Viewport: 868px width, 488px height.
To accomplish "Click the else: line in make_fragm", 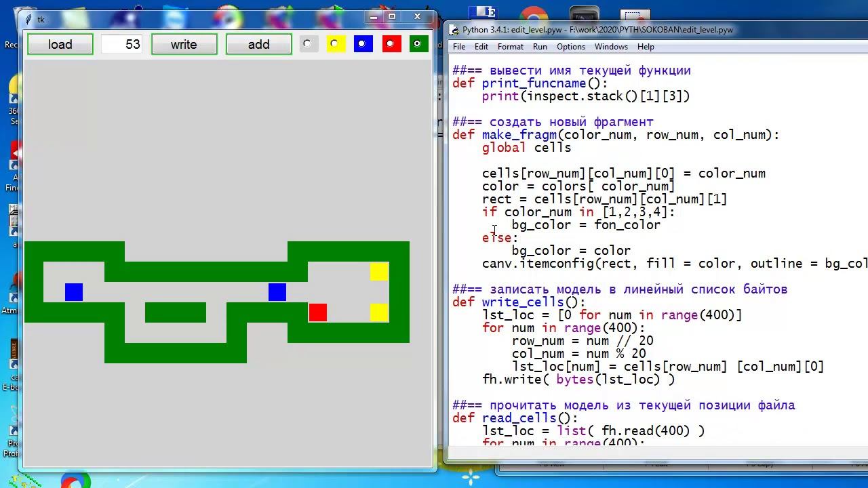I will (x=500, y=238).
